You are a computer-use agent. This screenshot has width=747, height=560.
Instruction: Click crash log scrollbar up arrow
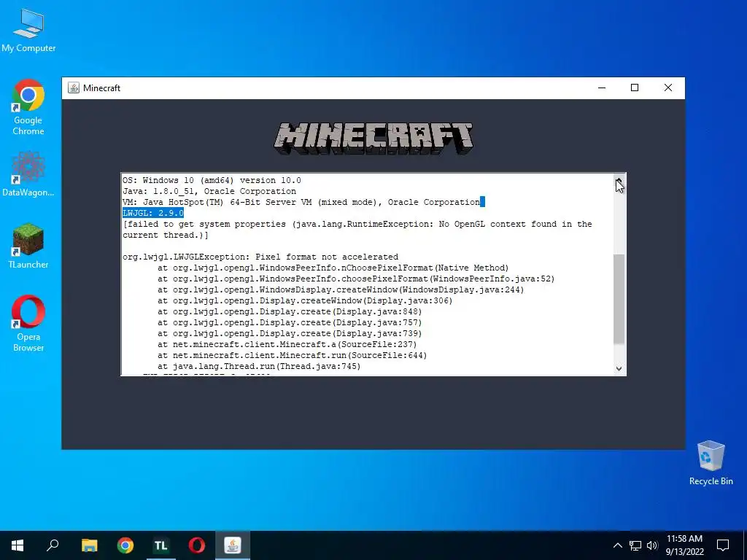(619, 181)
